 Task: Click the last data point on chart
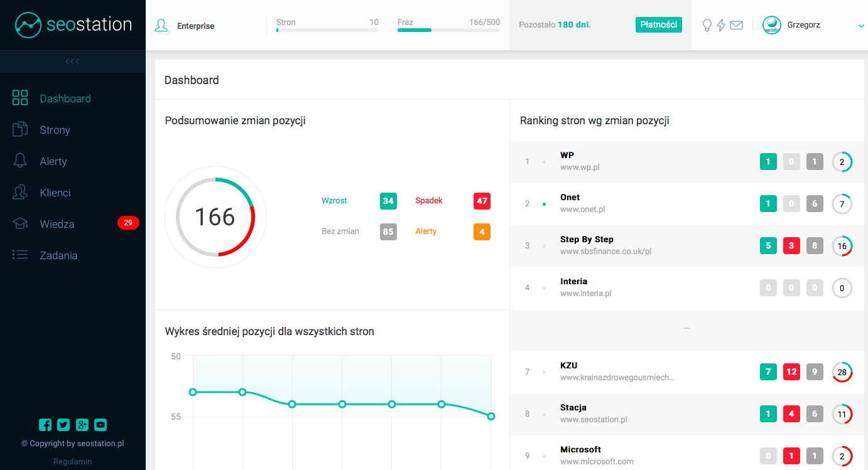click(491, 416)
